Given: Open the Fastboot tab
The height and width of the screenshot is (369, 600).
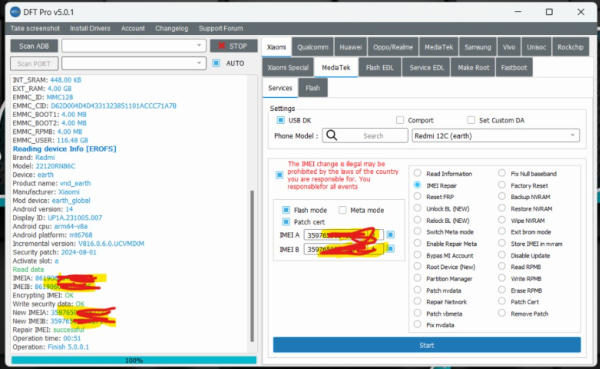Looking at the screenshot, I should 514,67.
